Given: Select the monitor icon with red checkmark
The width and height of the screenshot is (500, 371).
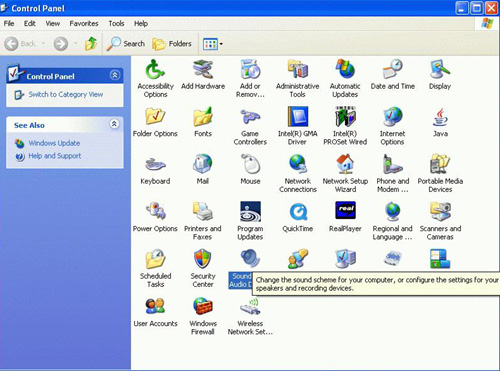Looking at the screenshot, I should 345,259.
